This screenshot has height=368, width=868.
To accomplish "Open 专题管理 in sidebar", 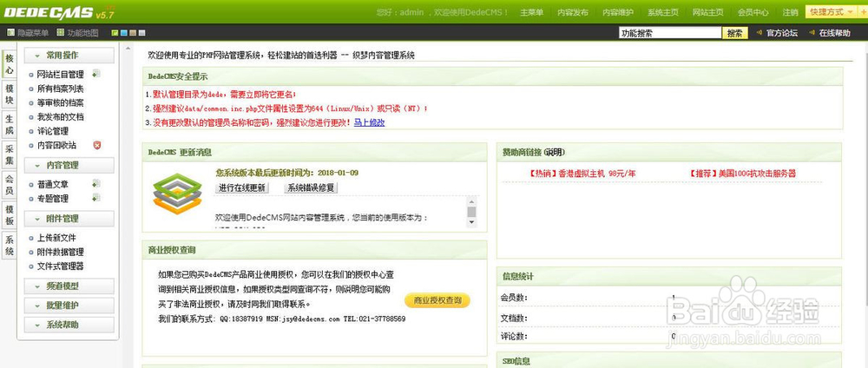I will pyautogui.click(x=53, y=198).
